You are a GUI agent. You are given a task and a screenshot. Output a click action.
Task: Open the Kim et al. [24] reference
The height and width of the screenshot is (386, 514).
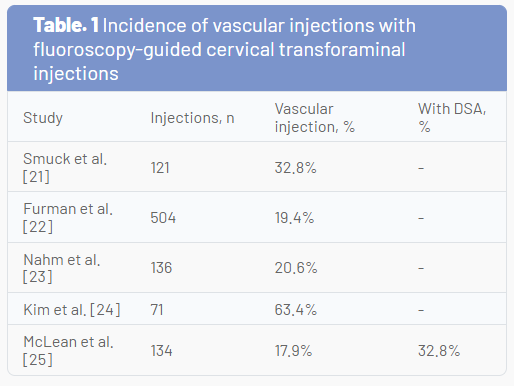point(72,310)
